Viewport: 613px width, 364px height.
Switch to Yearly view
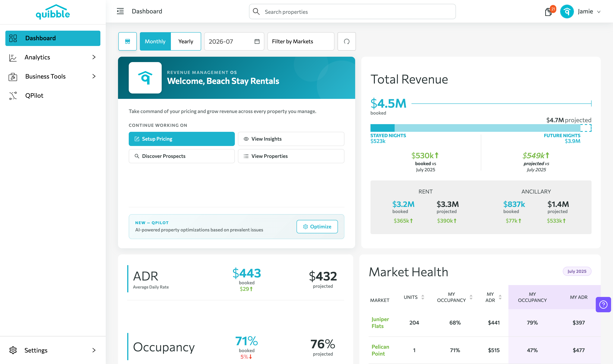186,41
